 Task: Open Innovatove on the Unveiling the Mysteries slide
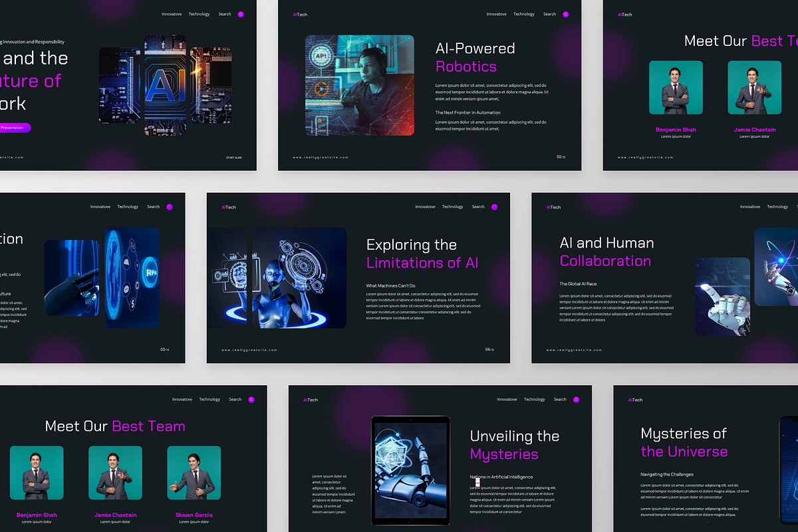tap(507, 400)
